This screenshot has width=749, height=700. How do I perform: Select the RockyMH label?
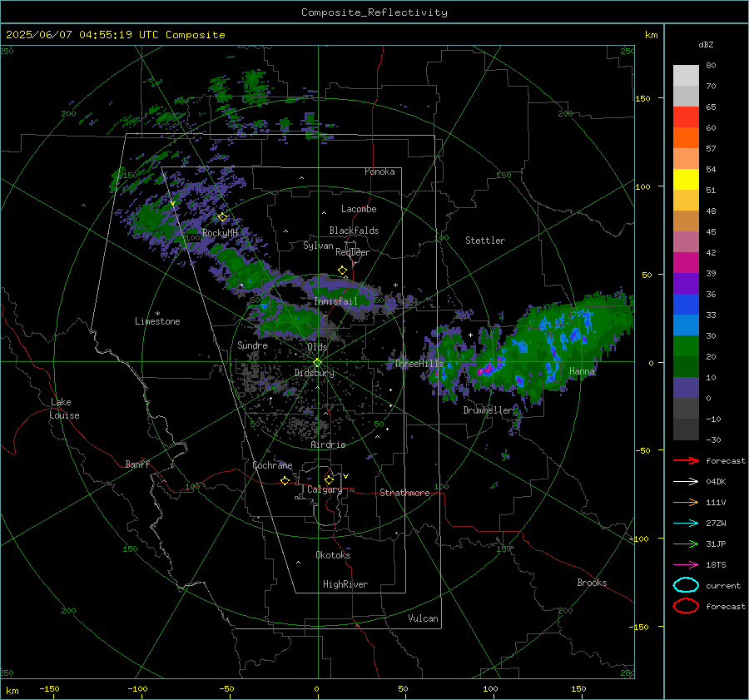220,233
